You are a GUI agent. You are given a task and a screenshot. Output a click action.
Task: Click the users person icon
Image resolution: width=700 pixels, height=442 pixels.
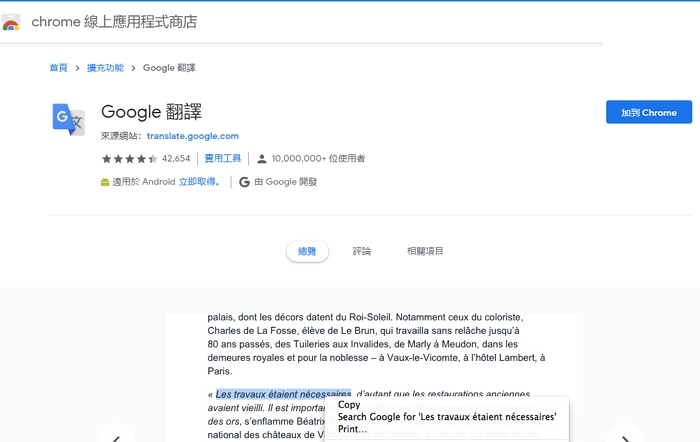pyautogui.click(x=262, y=158)
